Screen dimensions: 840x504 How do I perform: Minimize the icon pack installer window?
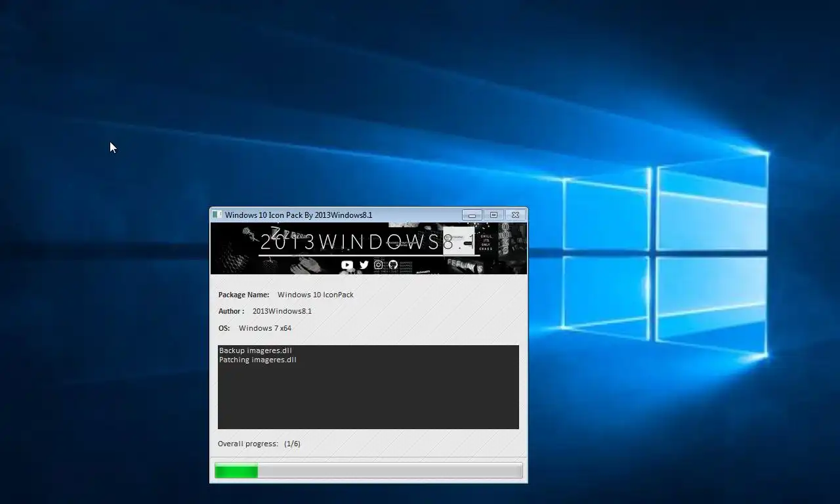[472, 215]
